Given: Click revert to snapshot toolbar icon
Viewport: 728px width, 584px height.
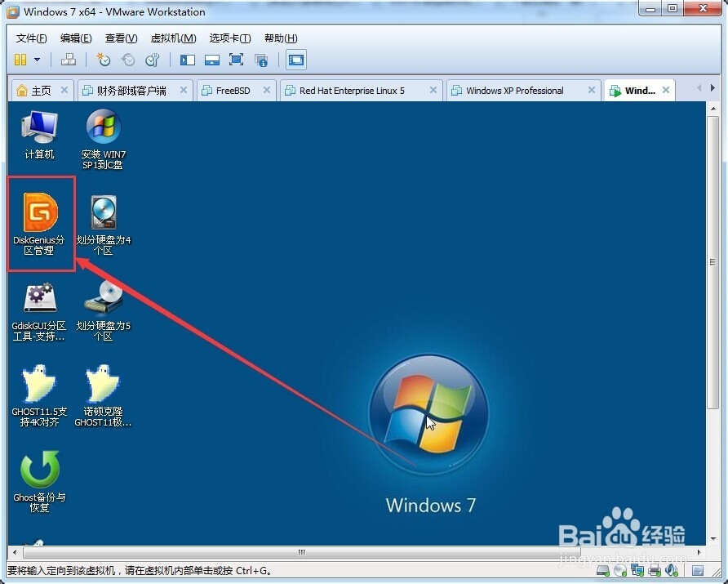Looking at the screenshot, I should pyautogui.click(x=127, y=60).
